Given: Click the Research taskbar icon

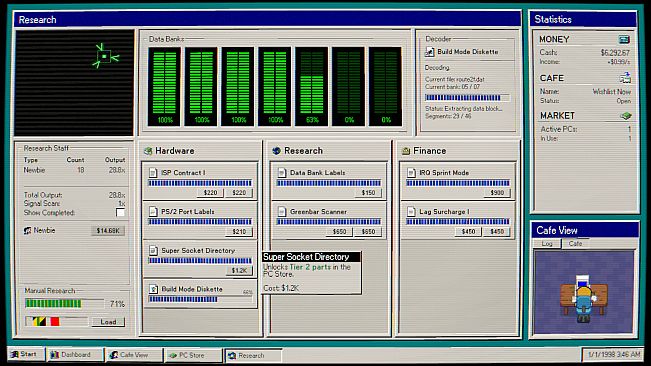Looking at the screenshot, I should (x=232, y=356).
